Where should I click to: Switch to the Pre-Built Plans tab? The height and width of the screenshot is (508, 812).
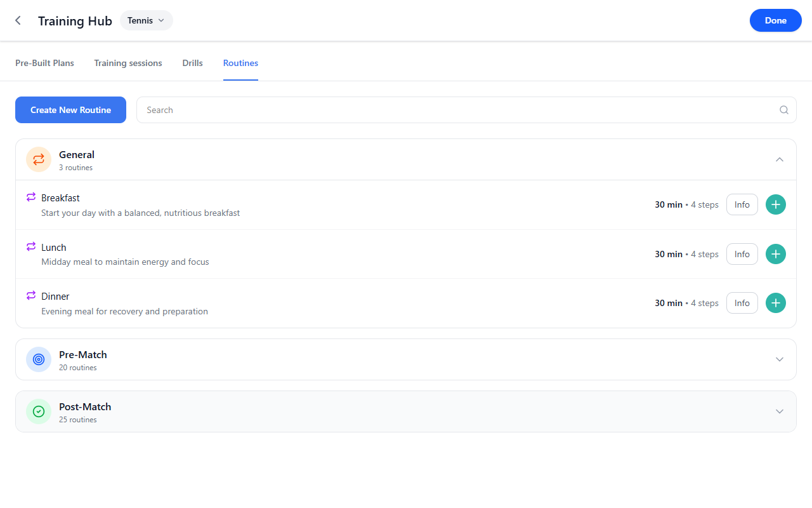[x=44, y=63]
